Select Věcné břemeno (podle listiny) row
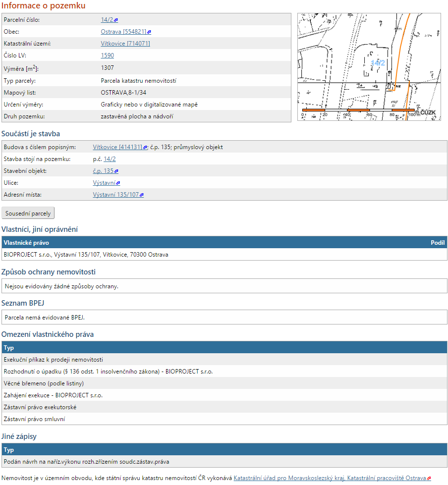 (x=224, y=383)
